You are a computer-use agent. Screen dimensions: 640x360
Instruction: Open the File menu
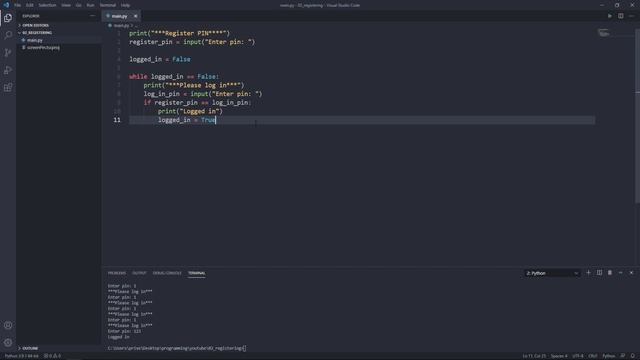point(18,5)
